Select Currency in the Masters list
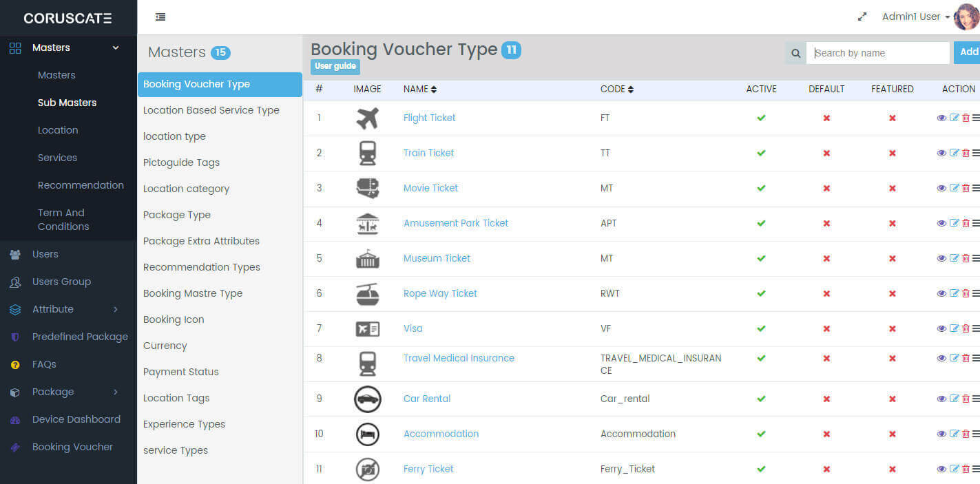The width and height of the screenshot is (980, 484). click(x=165, y=346)
